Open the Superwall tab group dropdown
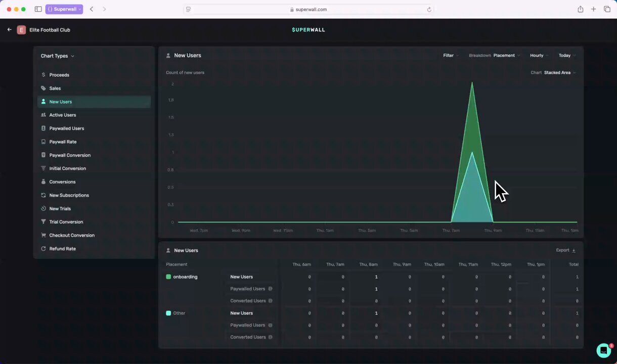Viewport: 617px width, 364px height. [x=64, y=9]
